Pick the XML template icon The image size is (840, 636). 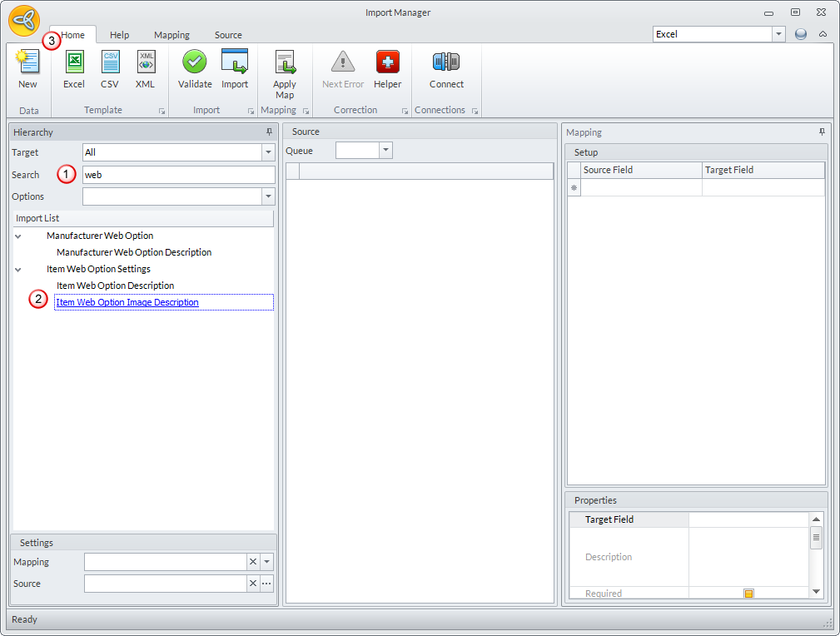[146, 63]
